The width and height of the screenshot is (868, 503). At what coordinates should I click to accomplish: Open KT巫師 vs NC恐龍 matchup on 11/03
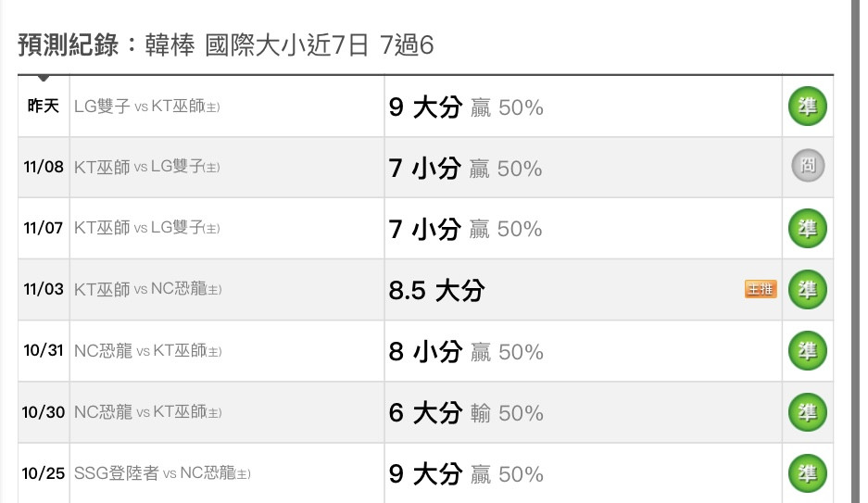147,289
